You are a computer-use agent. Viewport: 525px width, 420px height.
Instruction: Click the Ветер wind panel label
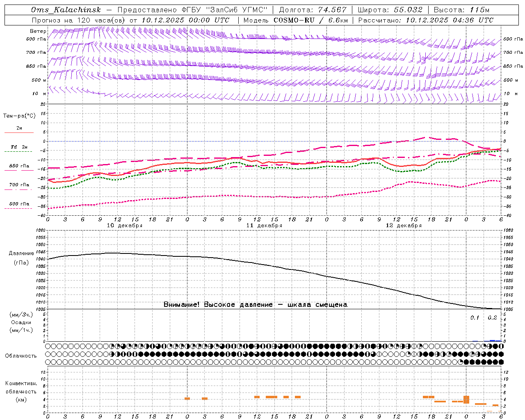[x=38, y=31]
